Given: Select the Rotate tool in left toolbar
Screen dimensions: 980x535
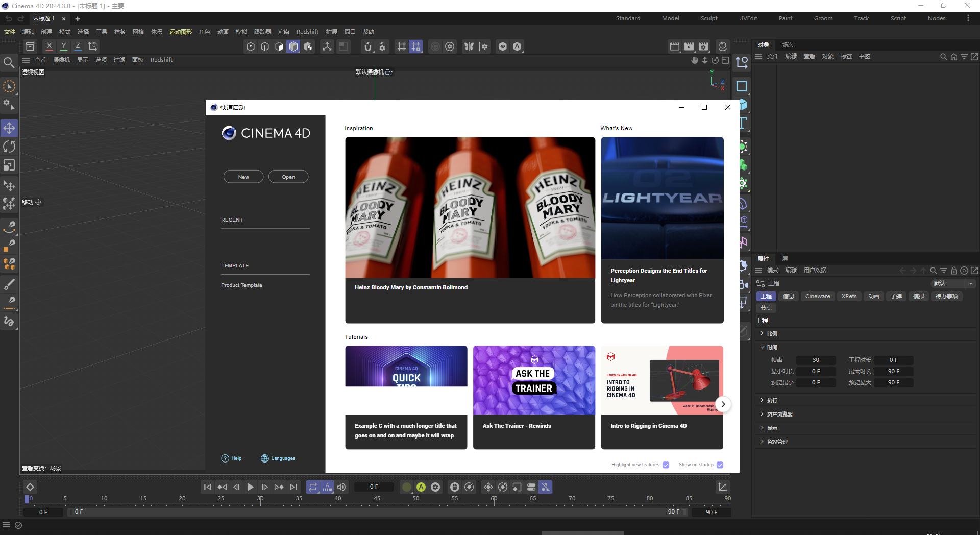Looking at the screenshot, I should [9, 147].
